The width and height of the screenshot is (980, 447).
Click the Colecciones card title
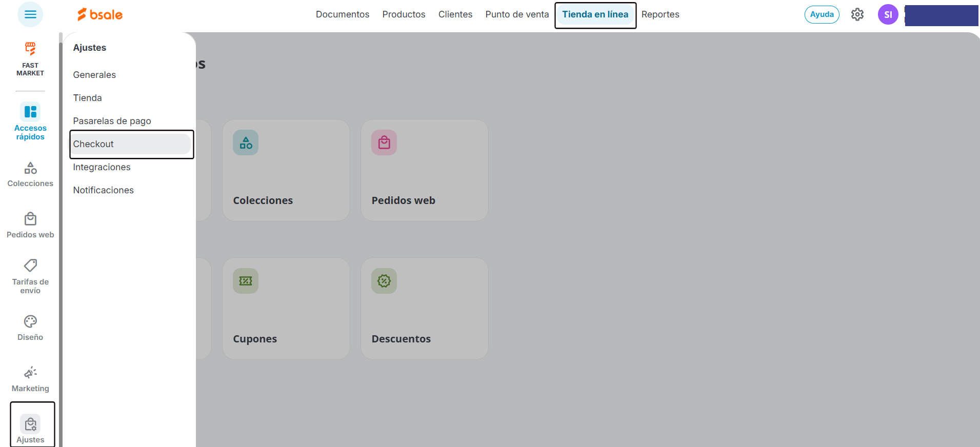click(263, 200)
